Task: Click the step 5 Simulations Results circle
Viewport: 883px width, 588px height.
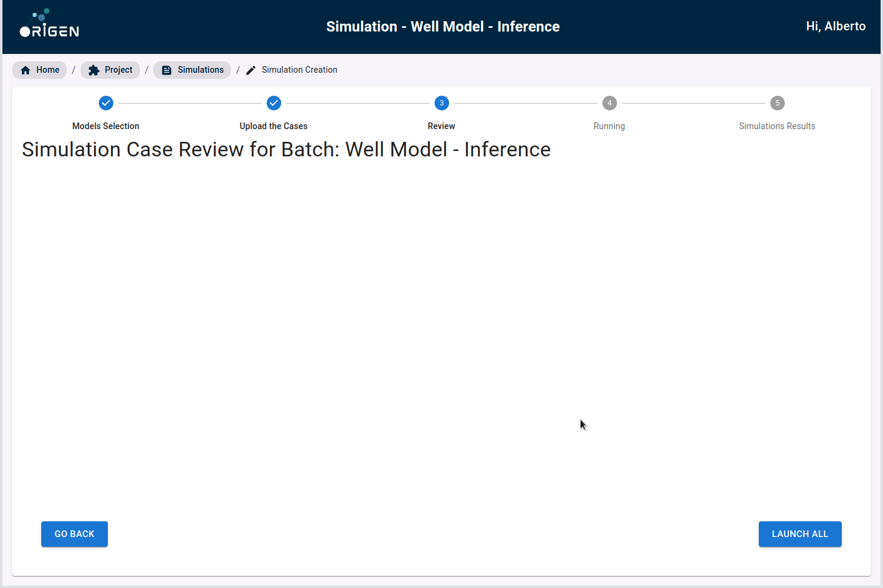Action: [x=778, y=103]
